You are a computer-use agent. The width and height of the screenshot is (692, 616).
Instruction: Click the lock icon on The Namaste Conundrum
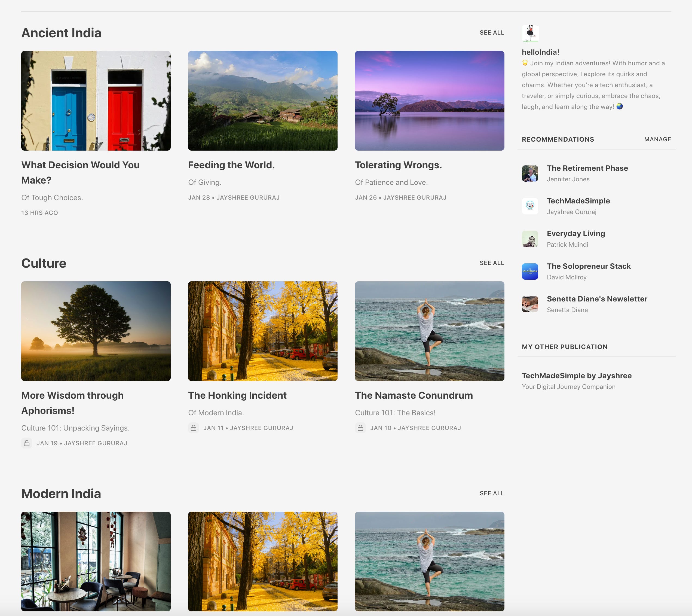coord(360,428)
